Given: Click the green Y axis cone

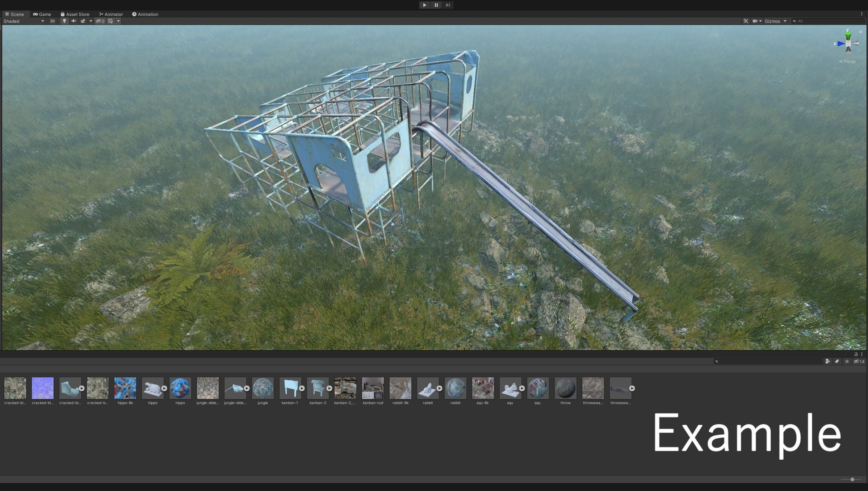Looking at the screenshot, I should [848, 36].
